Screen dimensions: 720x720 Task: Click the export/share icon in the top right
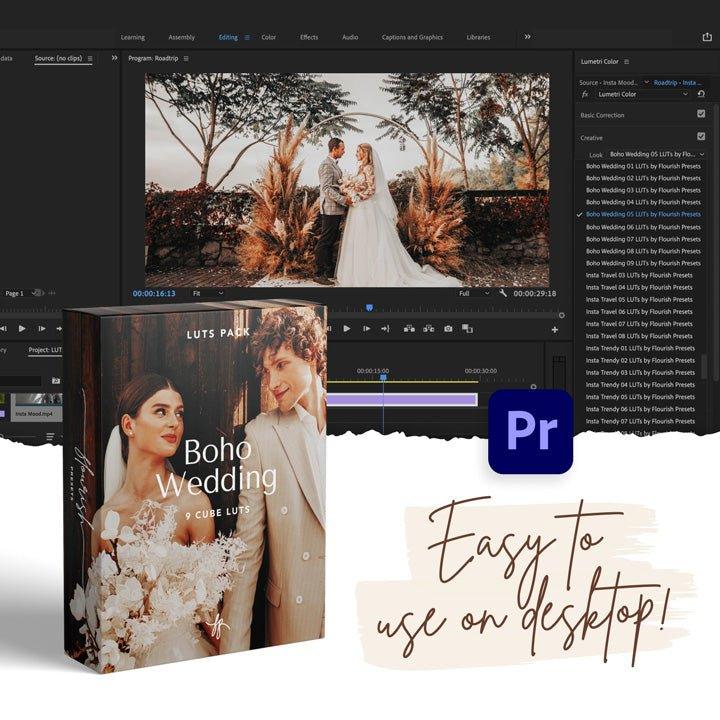(708, 37)
